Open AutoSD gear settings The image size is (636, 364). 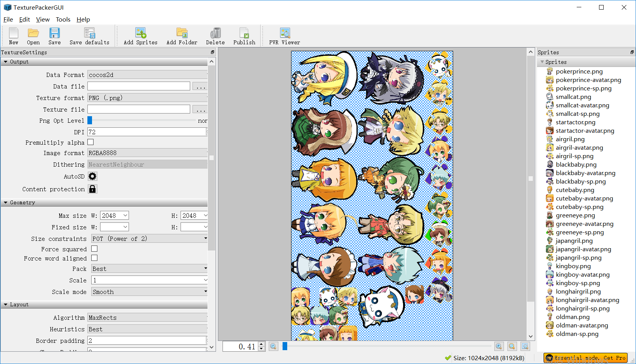[92, 176]
